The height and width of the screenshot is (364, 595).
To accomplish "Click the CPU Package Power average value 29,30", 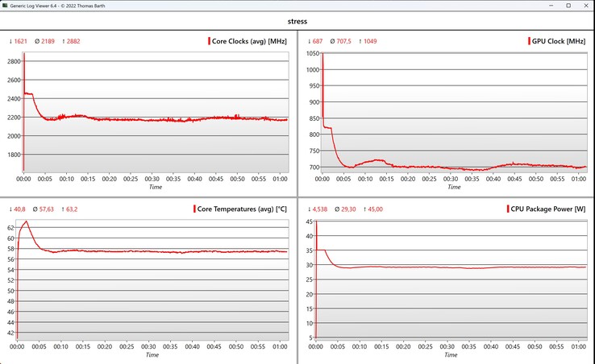I will (350, 209).
